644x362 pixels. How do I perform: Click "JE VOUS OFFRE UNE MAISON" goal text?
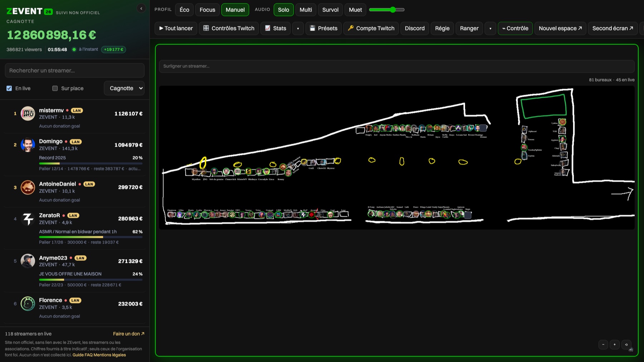click(x=70, y=274)
